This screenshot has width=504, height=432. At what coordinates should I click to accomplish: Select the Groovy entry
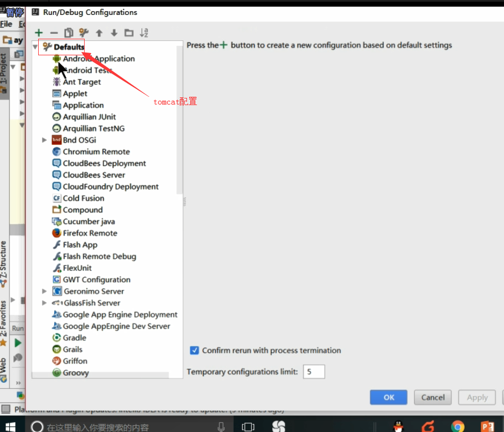[76, 372]
